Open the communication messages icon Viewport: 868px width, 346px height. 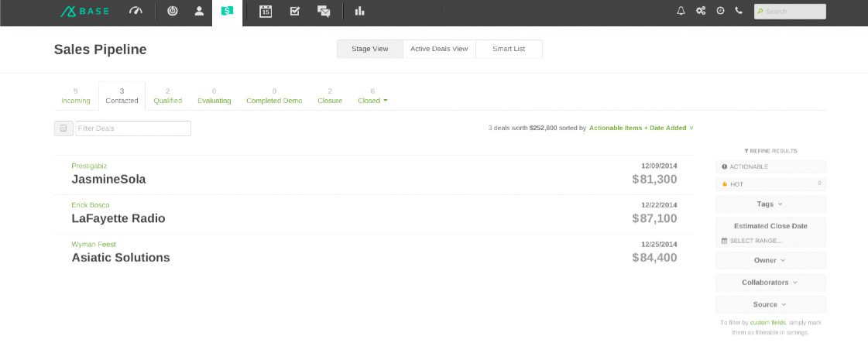(x=324, y=11)
